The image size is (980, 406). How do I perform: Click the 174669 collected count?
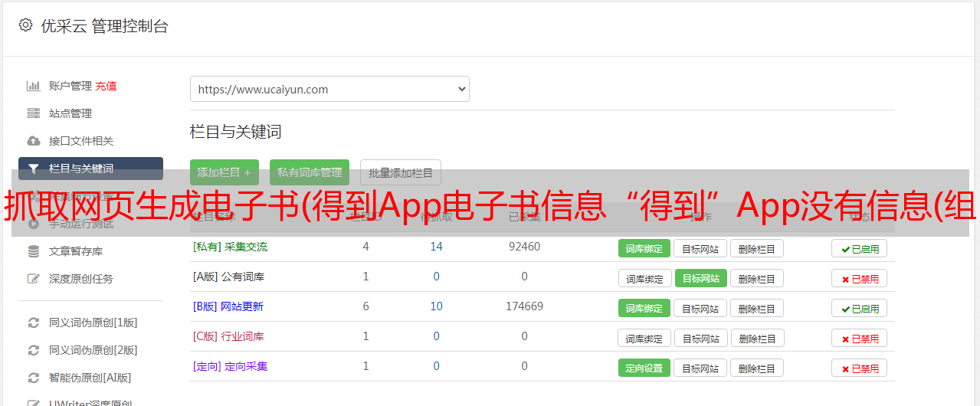click(x=524, y=306)
